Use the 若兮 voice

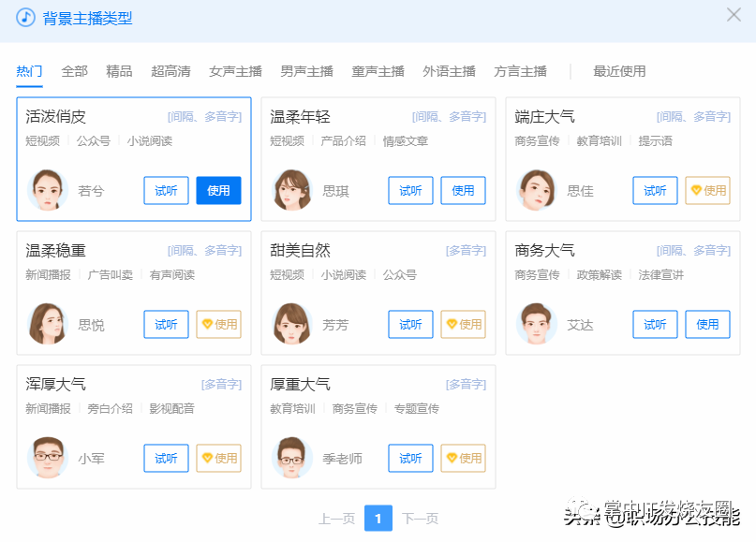218,190
